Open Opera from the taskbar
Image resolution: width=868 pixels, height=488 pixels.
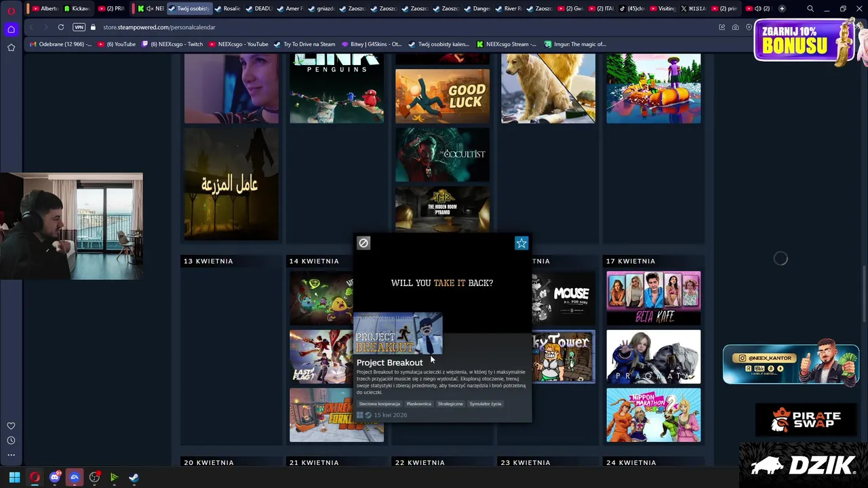tap(35, 477)
